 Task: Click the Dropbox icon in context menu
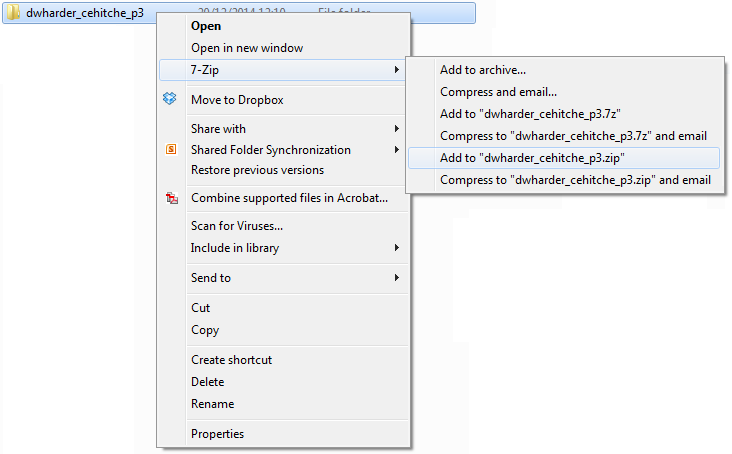[170, 99]
